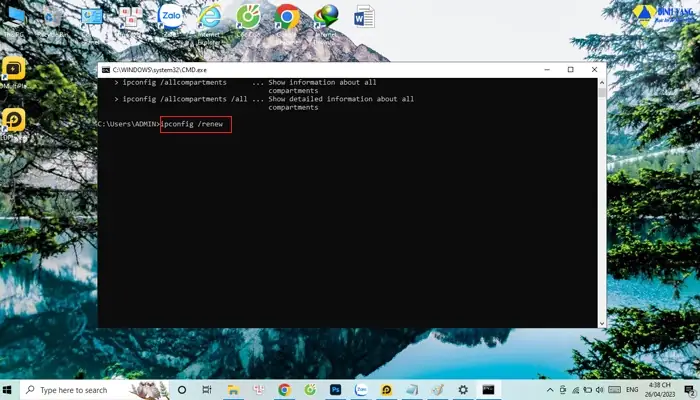Open the Windows Start menu
This screenshot has width=700, height=400.
tap(7, 390)
